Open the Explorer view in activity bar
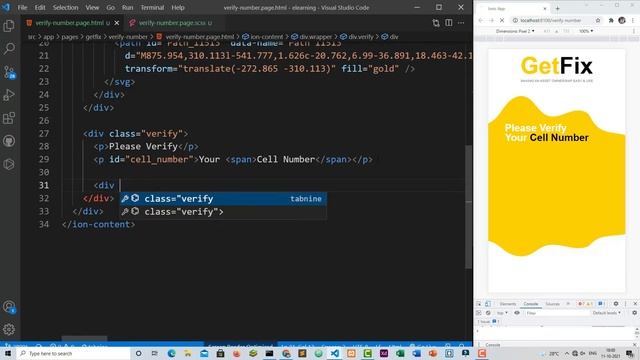640x360 pixels. [9, 26]
